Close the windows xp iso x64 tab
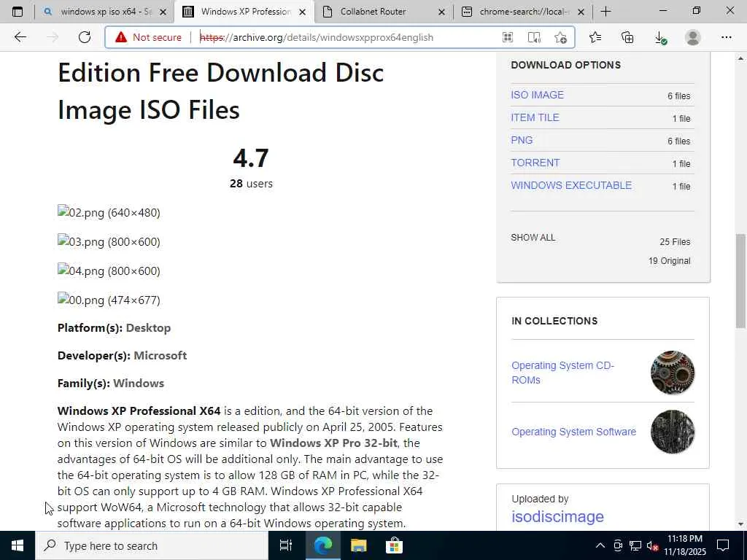The height and width of the screenshot is (560, 747). 163,12
